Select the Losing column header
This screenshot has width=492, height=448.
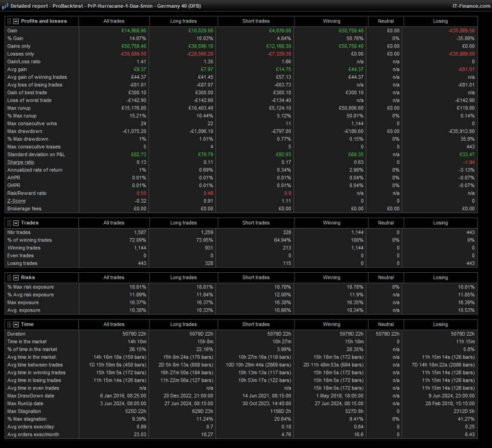[440, 21]
